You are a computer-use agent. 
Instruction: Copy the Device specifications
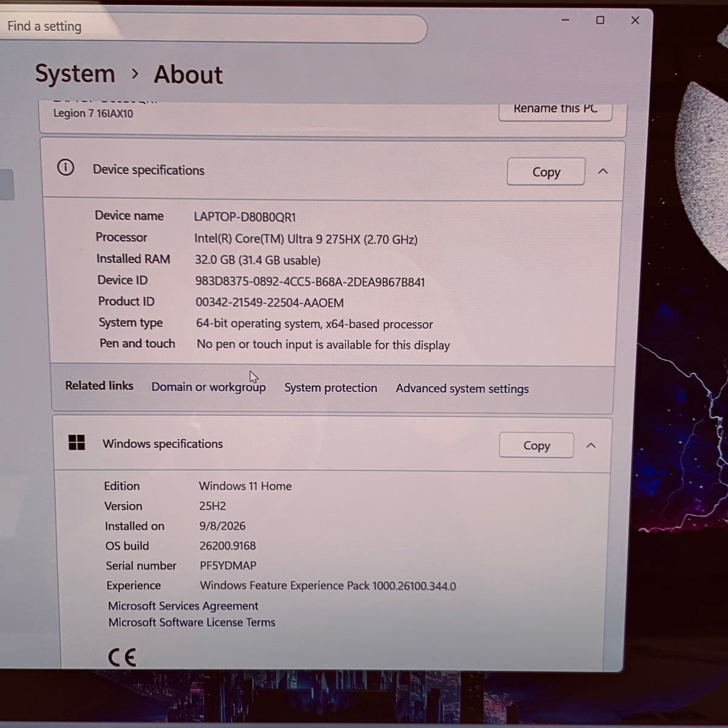pos(546,172)
